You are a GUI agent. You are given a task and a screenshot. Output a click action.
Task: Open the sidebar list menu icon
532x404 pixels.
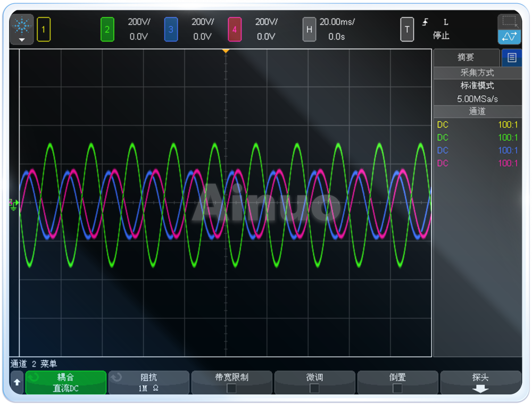coord(512,57)
